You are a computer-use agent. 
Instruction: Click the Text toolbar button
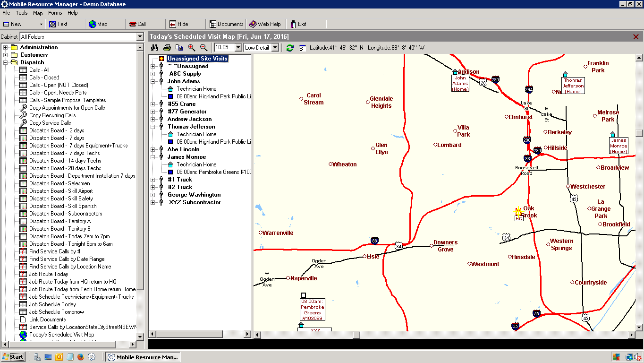(65, 24)
